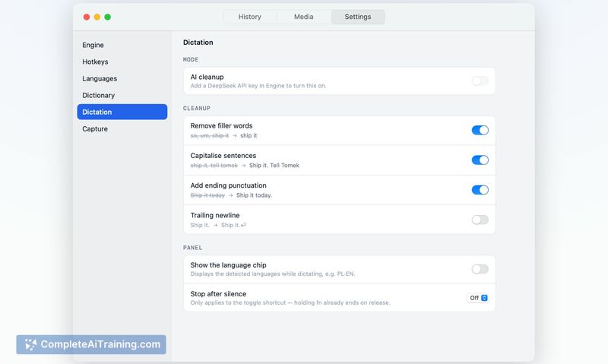Screen dimensions: 608x364
Task: Click the 'Only applies to the toggle shortcut' note
Action: [x=290, y=302]
